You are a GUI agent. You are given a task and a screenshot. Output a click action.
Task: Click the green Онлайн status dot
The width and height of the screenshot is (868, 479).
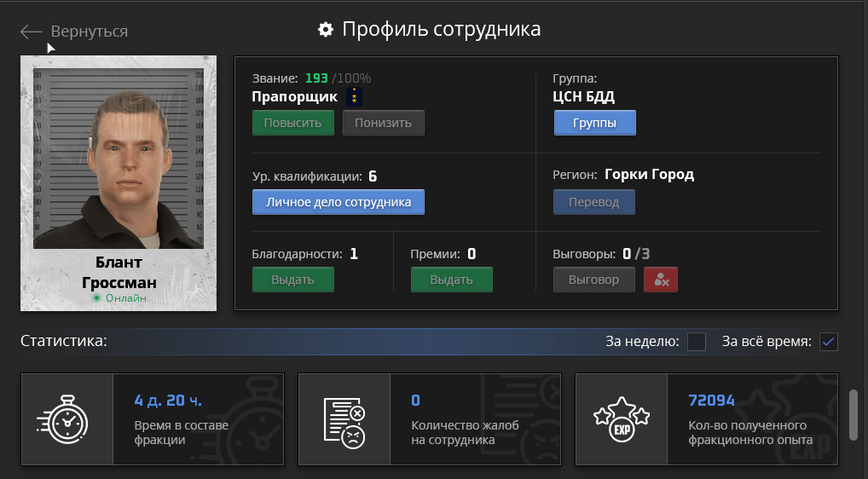(x=96, y=298)
